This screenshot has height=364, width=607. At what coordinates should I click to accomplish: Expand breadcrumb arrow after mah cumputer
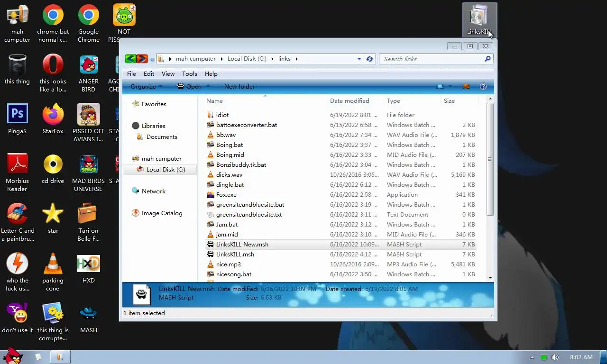(221, 59)
